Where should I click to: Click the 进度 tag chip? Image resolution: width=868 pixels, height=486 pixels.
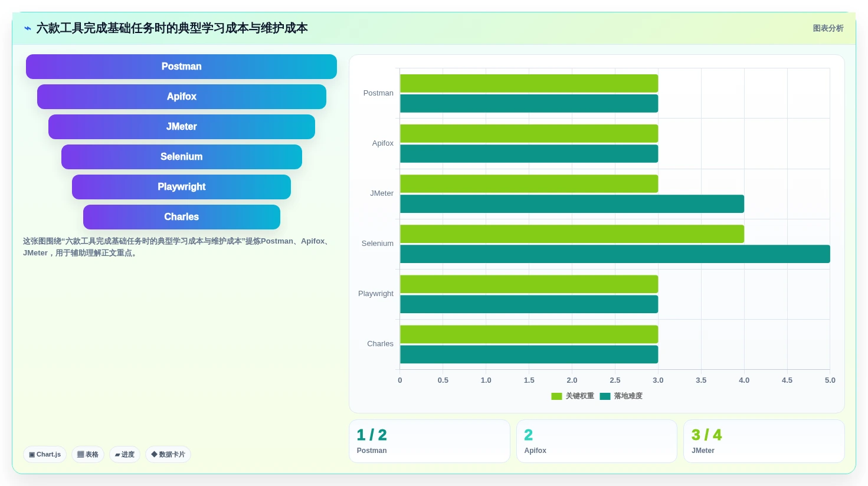[125, 454]
